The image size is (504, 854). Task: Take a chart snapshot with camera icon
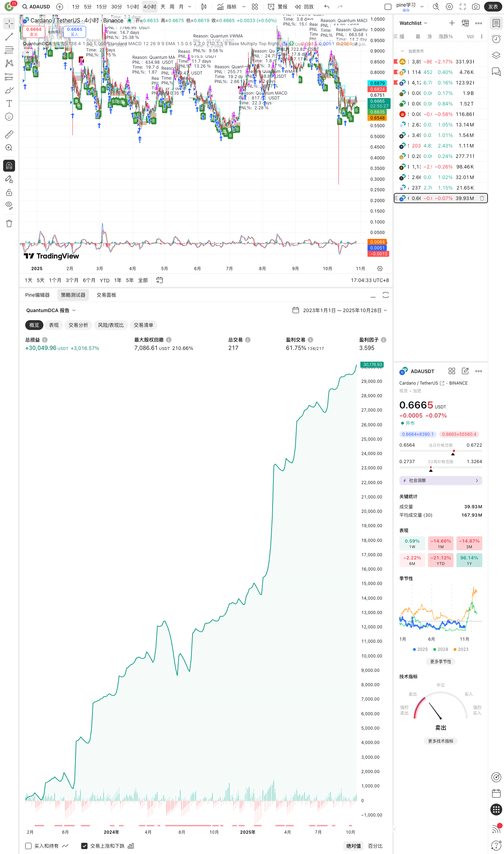pos(476,7)
